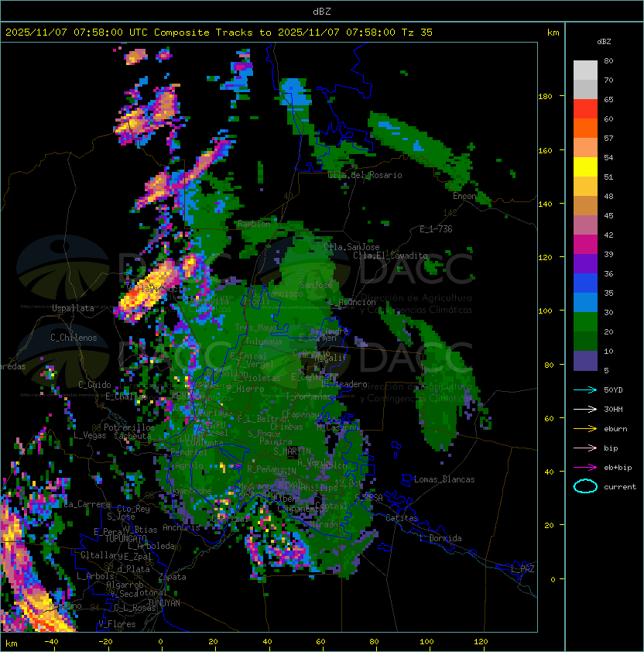Screen dimensions: 644x652
Task: Click the '-40' km tick on bottom axis
Action: (x=51, y=642)
